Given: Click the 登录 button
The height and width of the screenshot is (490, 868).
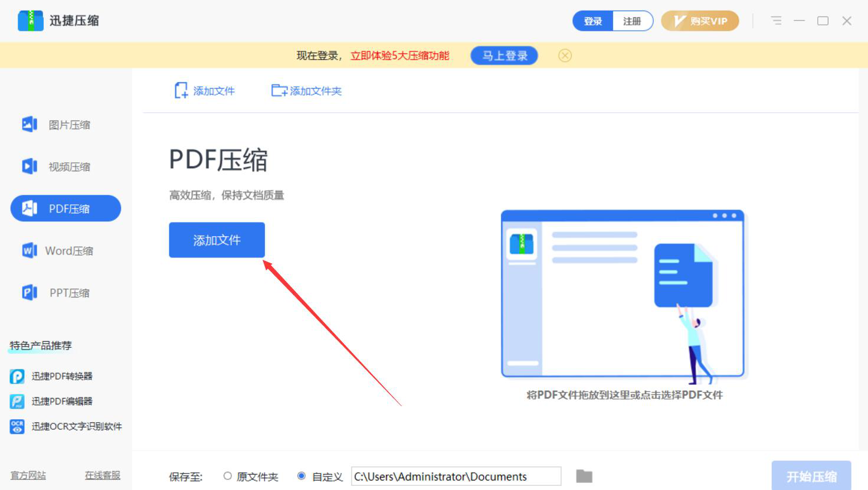Looking at the screenshot, I should click(x=593, y=21).
